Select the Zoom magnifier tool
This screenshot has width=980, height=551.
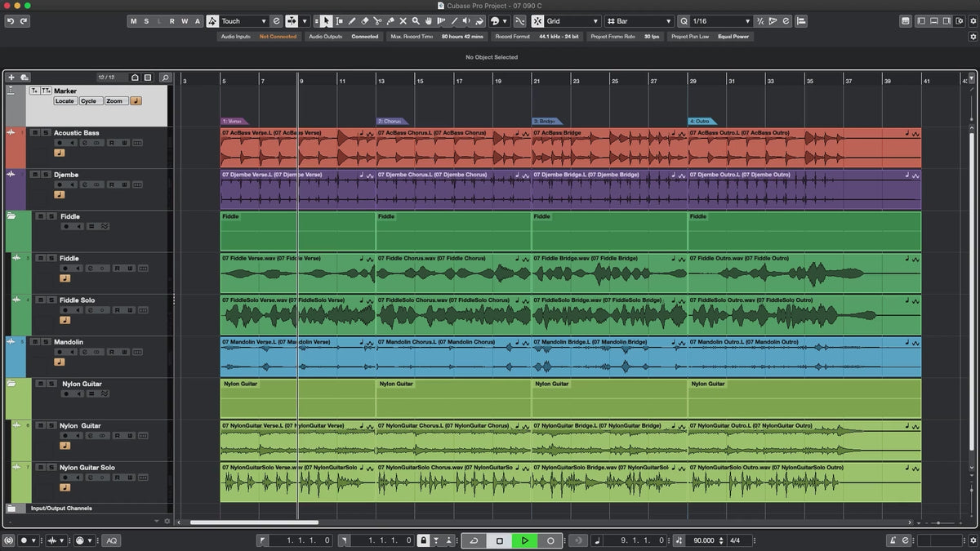[416, 21]
